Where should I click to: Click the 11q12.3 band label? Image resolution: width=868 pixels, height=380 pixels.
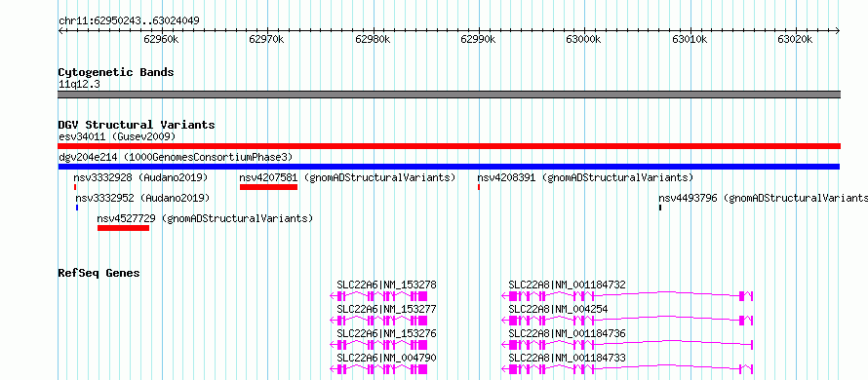point(79,85)
